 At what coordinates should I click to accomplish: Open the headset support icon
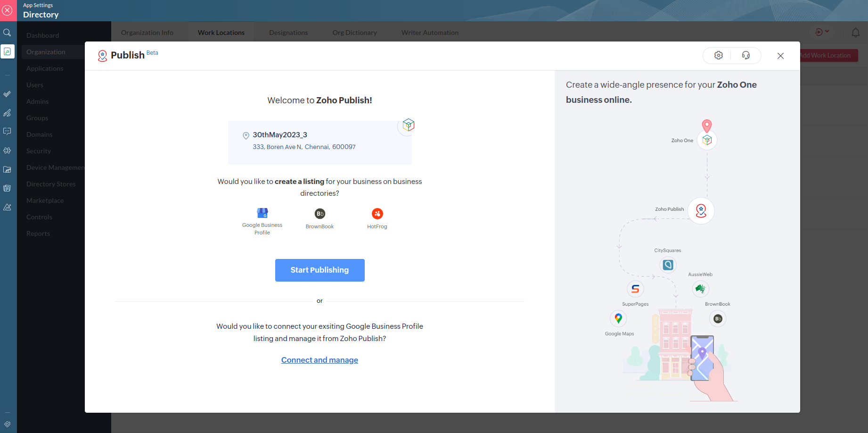(745, 55)
